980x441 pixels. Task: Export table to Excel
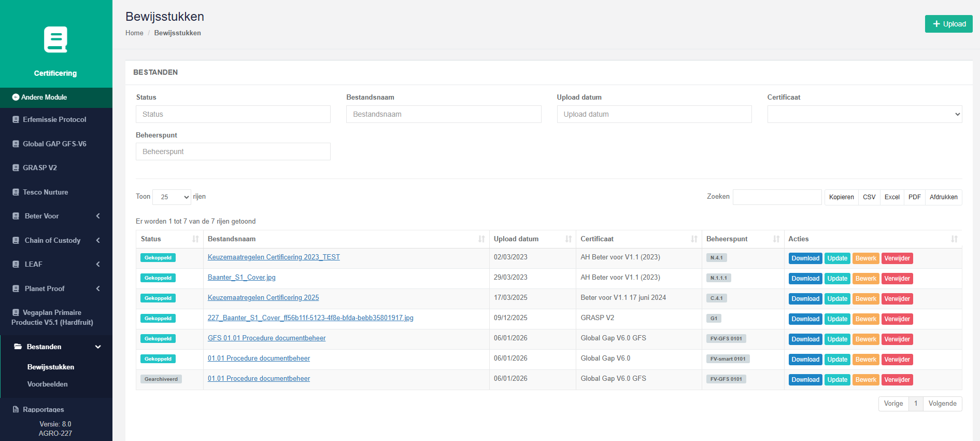pos(892,197)
